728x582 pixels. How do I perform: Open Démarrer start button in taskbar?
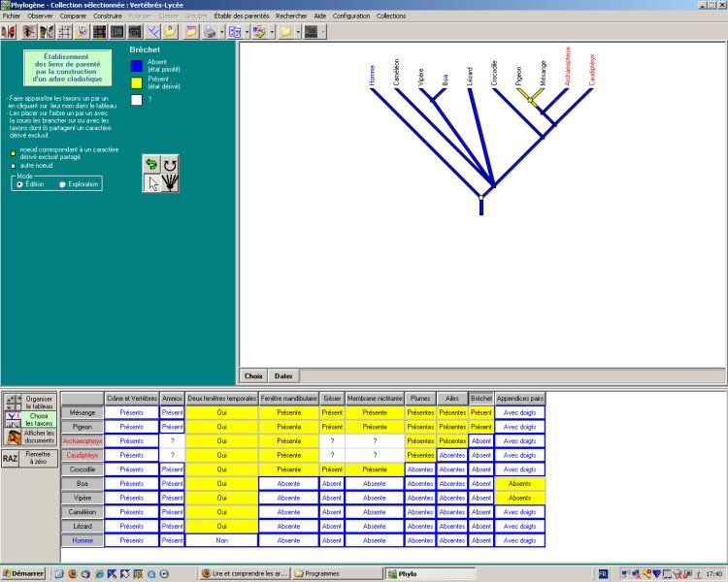click(23, 573)
